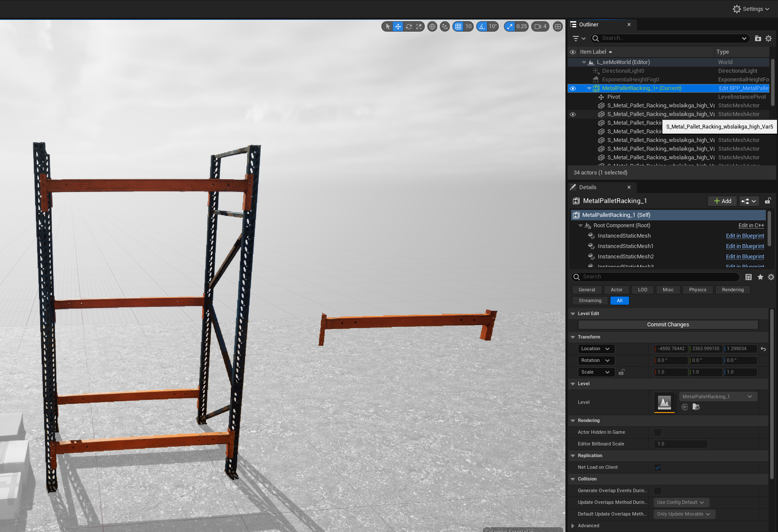Viewport: 778px width, 532px height.
Task: Open Outliner filter options icon
Action: point(578,39)
